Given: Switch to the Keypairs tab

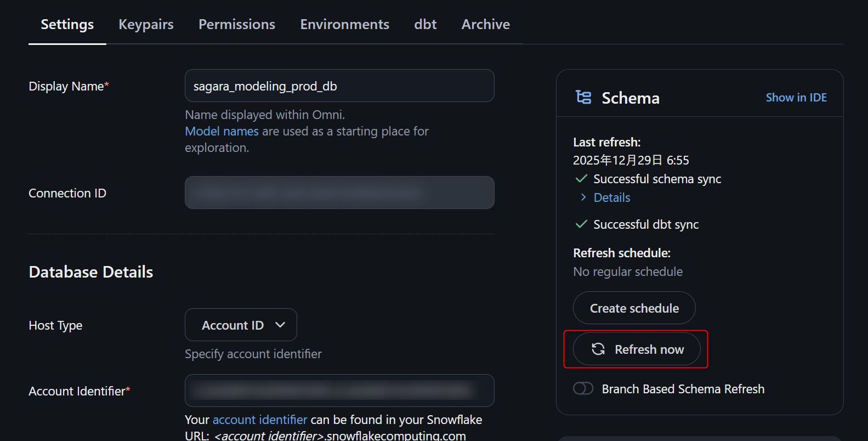Looking at the screenshot, I should [146, 25].
